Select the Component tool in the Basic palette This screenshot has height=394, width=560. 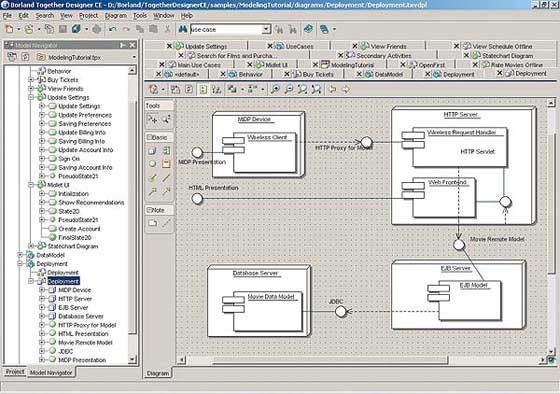166,151
